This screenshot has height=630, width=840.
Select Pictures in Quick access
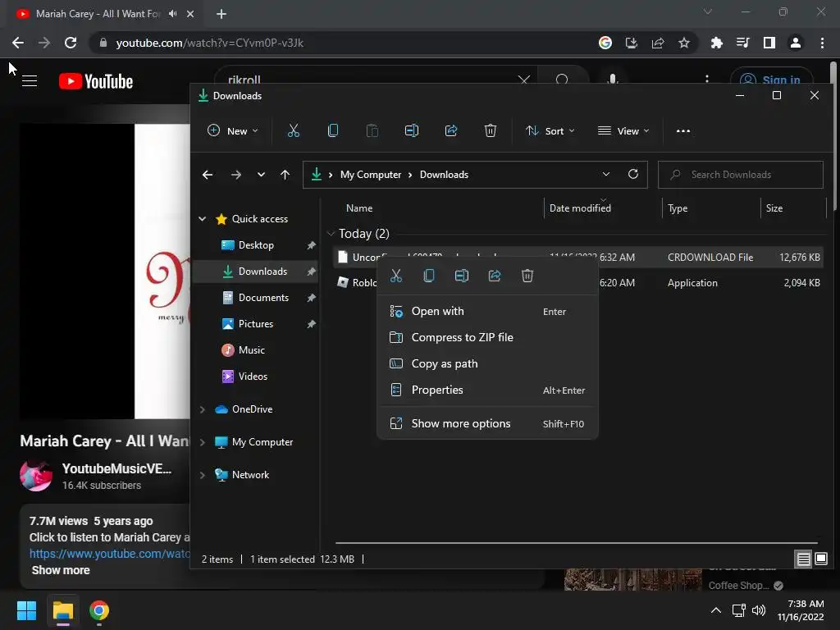click(256, 324)
